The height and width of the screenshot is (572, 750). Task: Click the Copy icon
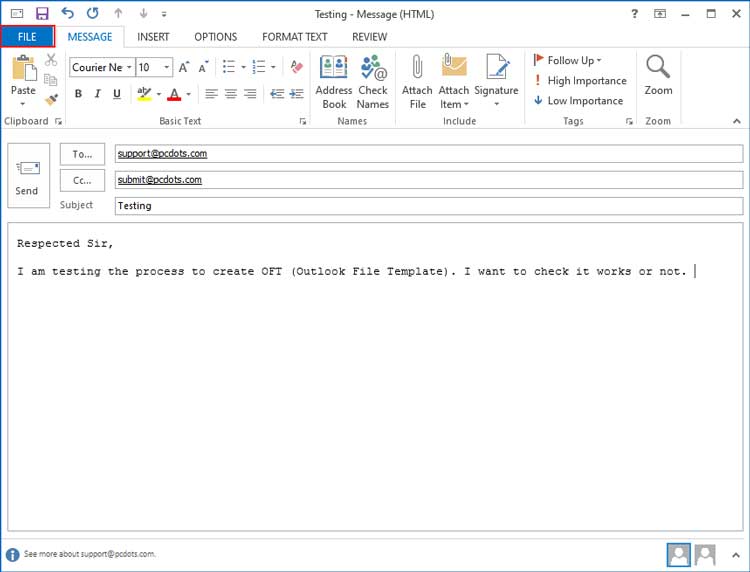[x=51, y=79]
